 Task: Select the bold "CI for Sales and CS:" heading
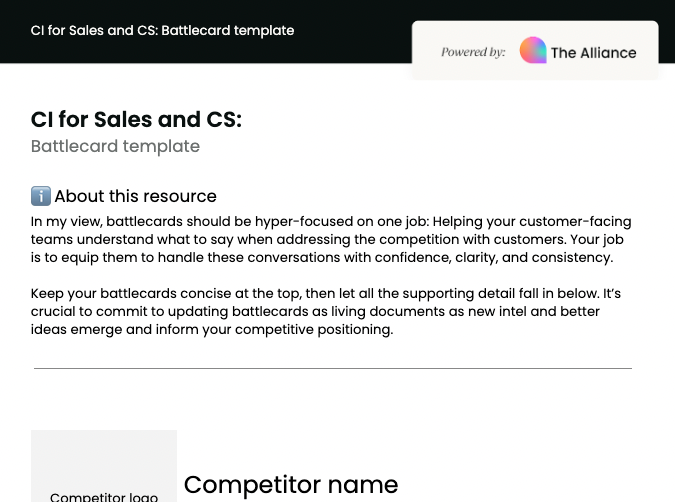136,120
